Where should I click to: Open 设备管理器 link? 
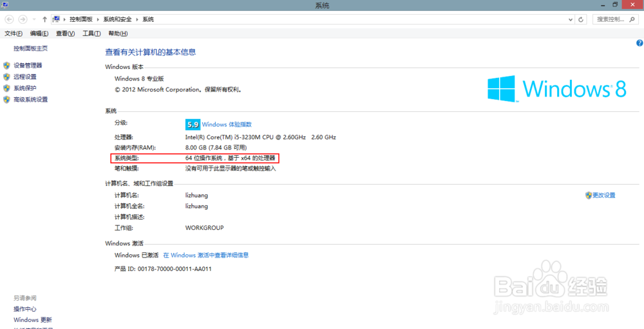pyautogui.click(x=28, y=65)
